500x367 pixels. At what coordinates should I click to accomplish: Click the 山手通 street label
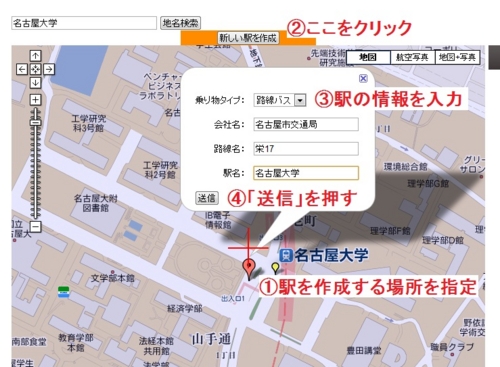coord(211,339)
